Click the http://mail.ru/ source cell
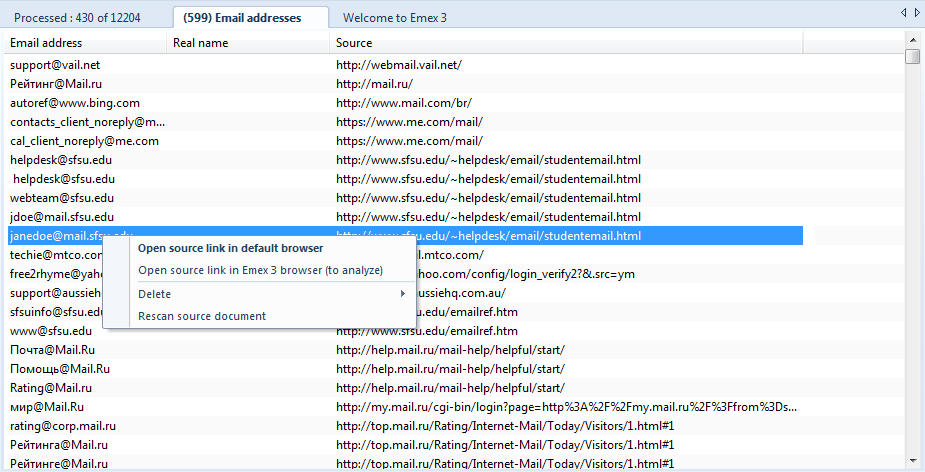Screen dimensions: 925x472 click(x=374, y=84)
